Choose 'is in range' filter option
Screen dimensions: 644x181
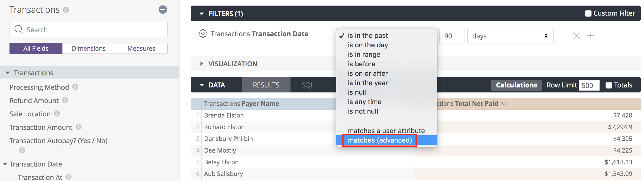click(x=364, y=55)
